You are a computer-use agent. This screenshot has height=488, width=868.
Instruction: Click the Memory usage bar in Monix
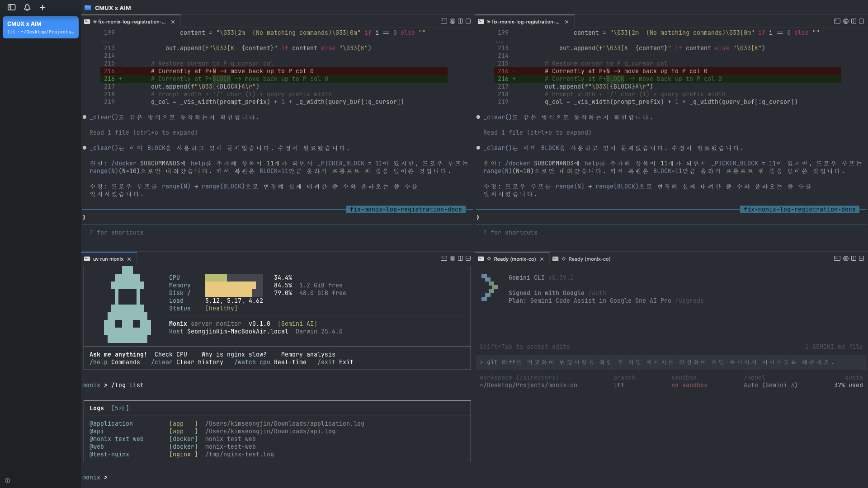pos(234,286)
